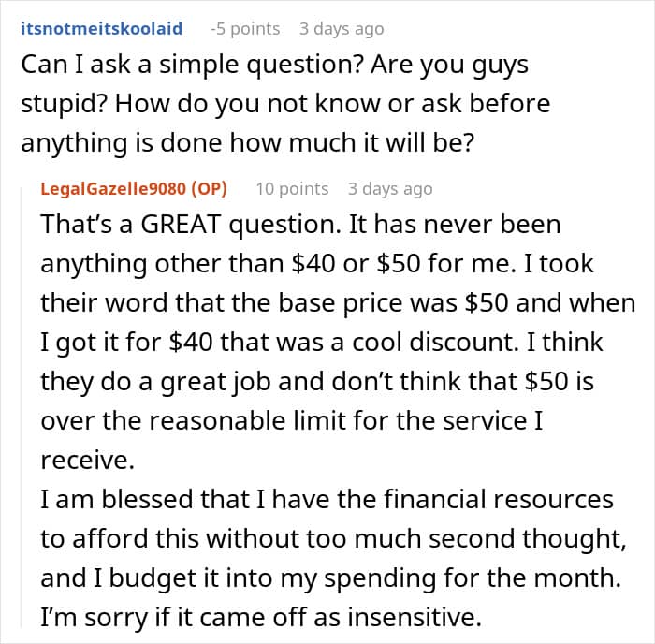Click the line starting "stupid? How do you"
This screenshot has height=644, width=655.
(285, 104)
